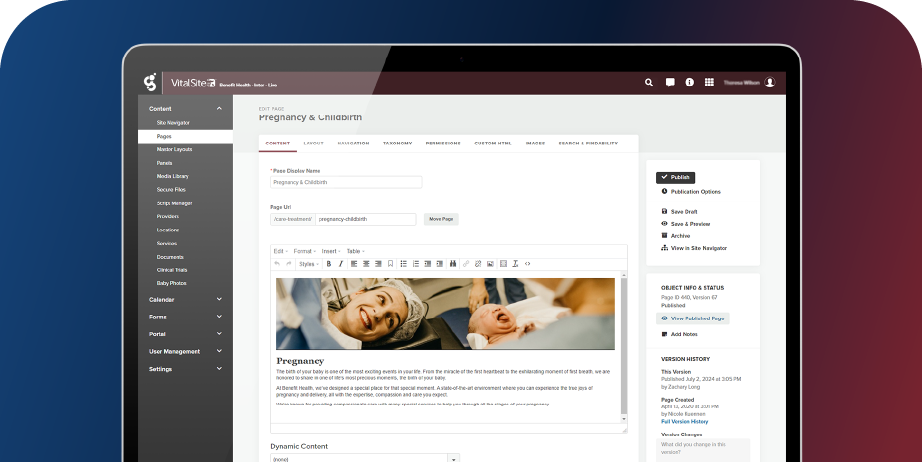922x462 pixels.
Task: Expand the Calendar section in sidebar
Action: click(185, 299)
